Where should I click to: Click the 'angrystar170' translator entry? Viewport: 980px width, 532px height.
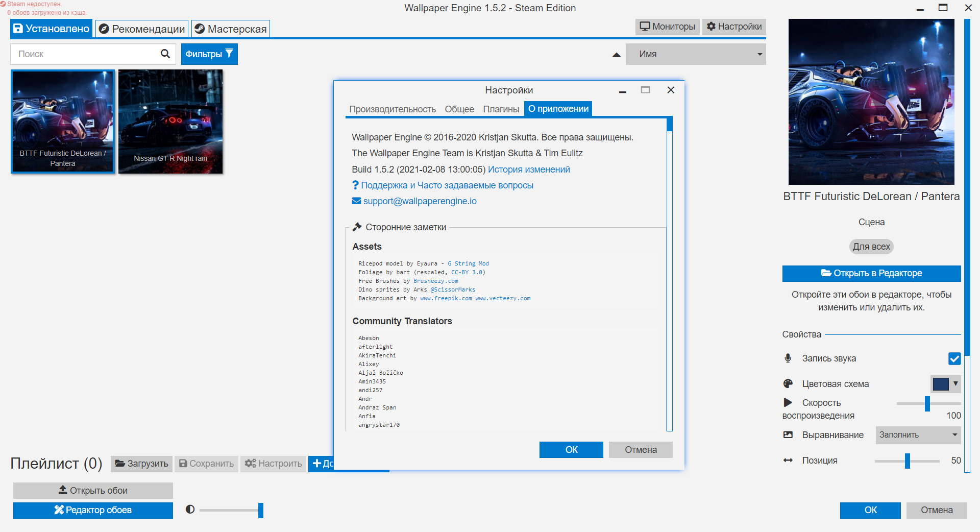pyautogui.click(x=379, y=425)
